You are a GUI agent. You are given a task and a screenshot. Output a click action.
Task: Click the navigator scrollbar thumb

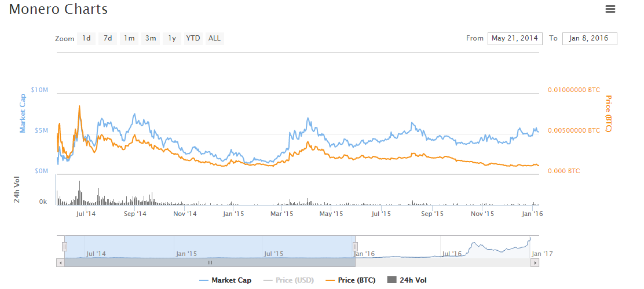pyautogui.click(x=210, y=262)
